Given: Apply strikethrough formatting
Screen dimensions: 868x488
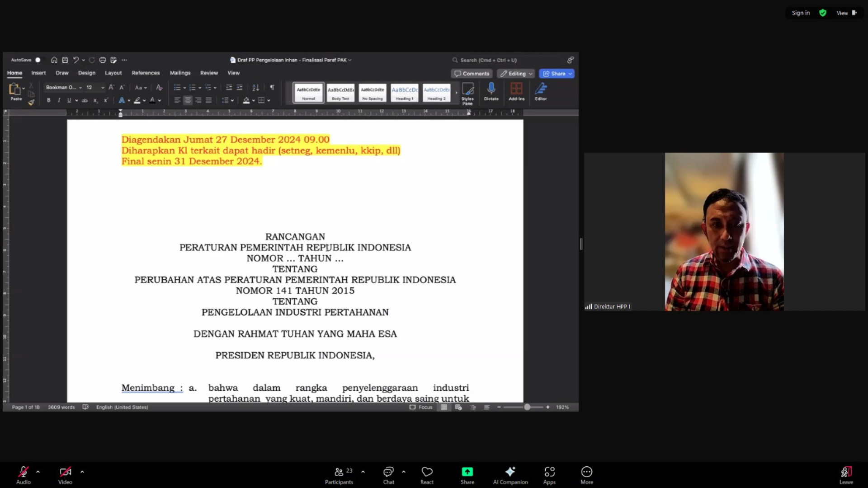Looking at the screenshot, I should pos(85,100).
